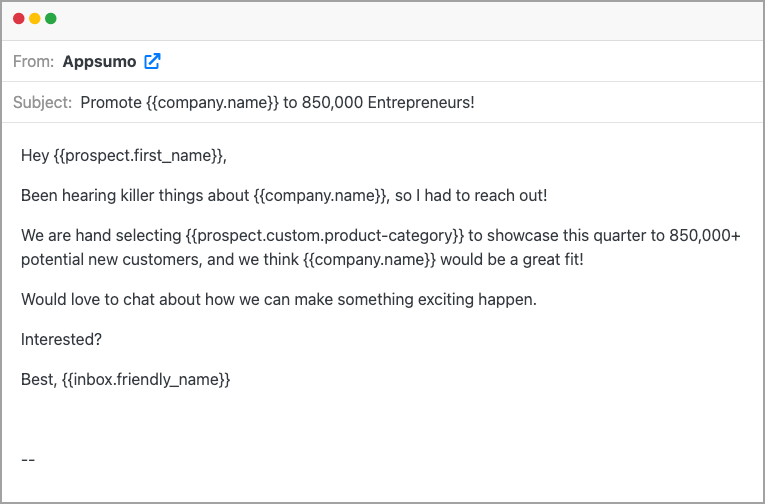765x504 pixels.
Task: Click the "Subject:" field label
Action: tap(42, 102)
